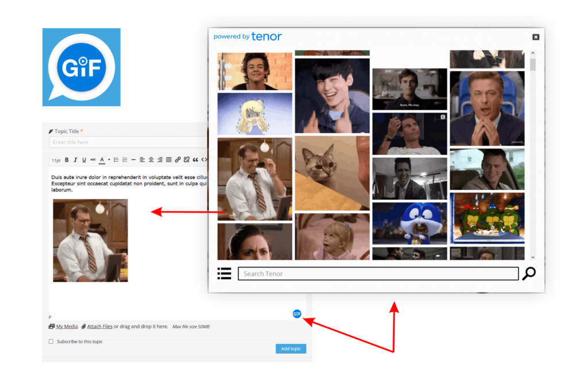The height and width of the screenshot is (372, 588).
Task: Open My Media library
Action: pos(67,326)
